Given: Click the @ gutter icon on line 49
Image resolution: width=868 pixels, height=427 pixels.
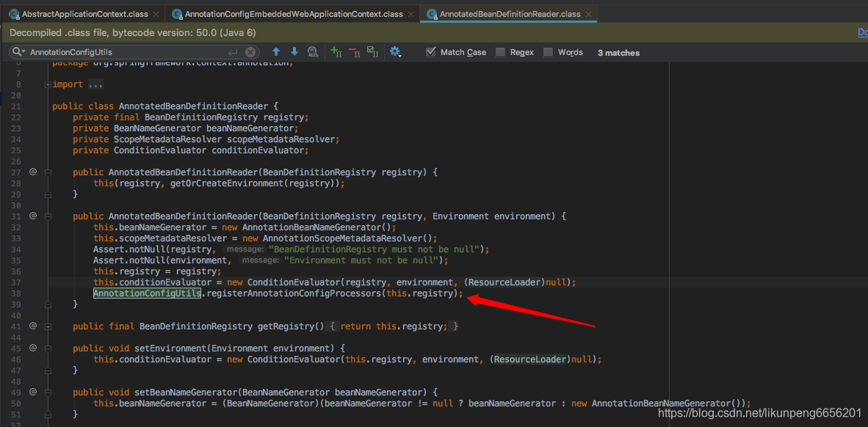Looking at the screenshot, I should [x=32, y=392].
